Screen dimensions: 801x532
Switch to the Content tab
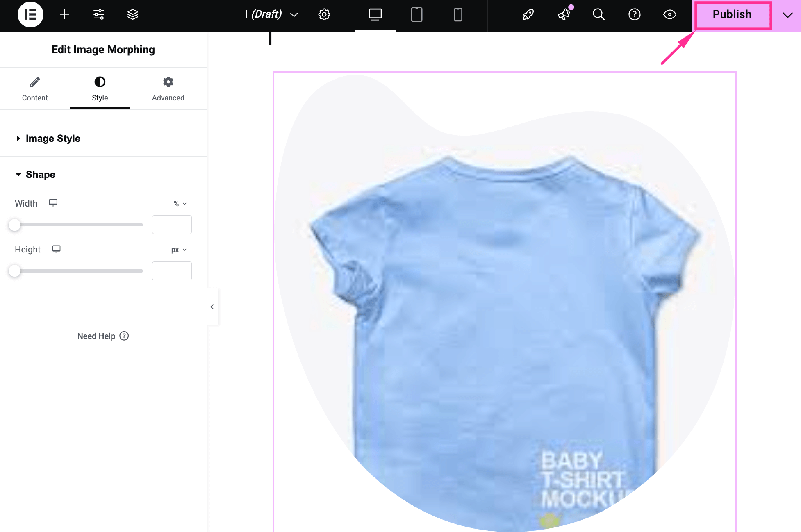click(x=35, y=89)
